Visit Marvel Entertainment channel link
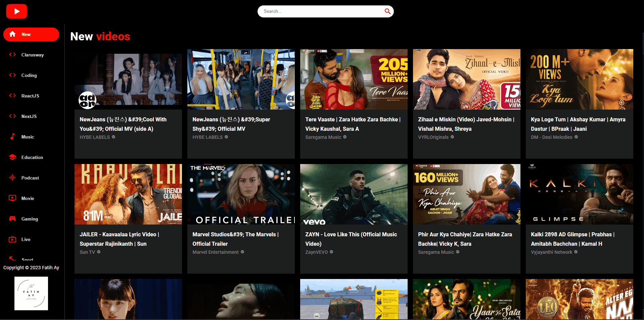The height and width of the screenshot is (320, 644). pyautogui.click(x=216, y=252)
